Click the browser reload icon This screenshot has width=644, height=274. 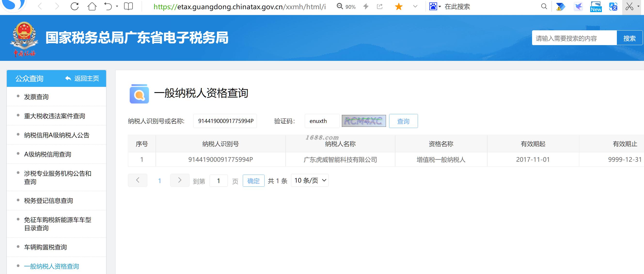tap(74, 7)
